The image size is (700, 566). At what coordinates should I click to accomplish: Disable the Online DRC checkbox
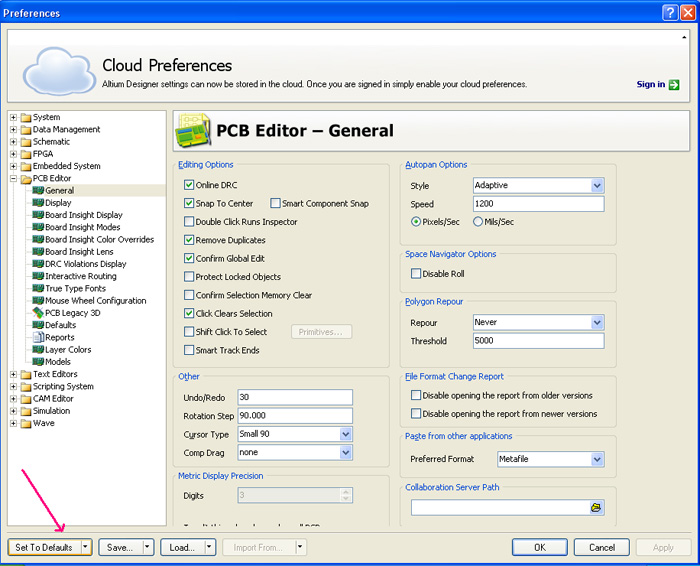(189, 185)
